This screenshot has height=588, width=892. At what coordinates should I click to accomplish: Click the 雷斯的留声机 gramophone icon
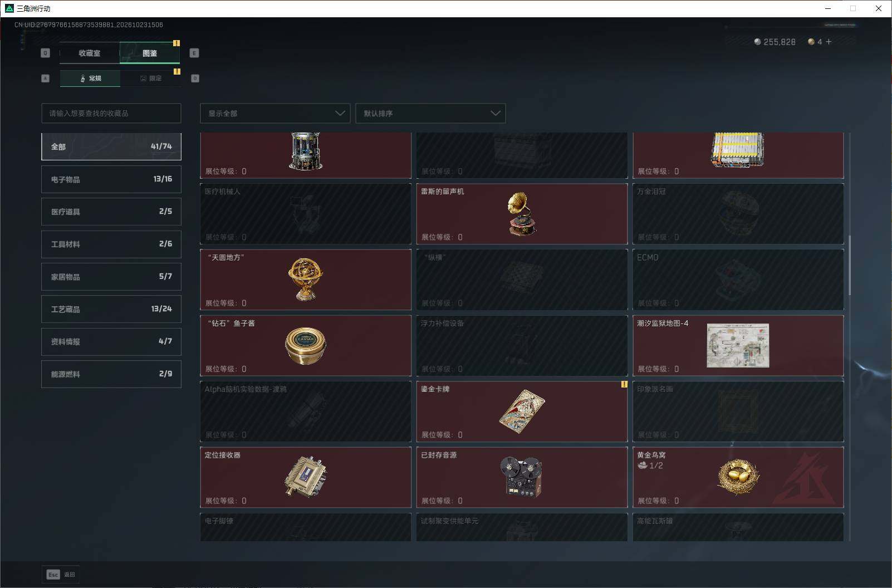(522, 214)
